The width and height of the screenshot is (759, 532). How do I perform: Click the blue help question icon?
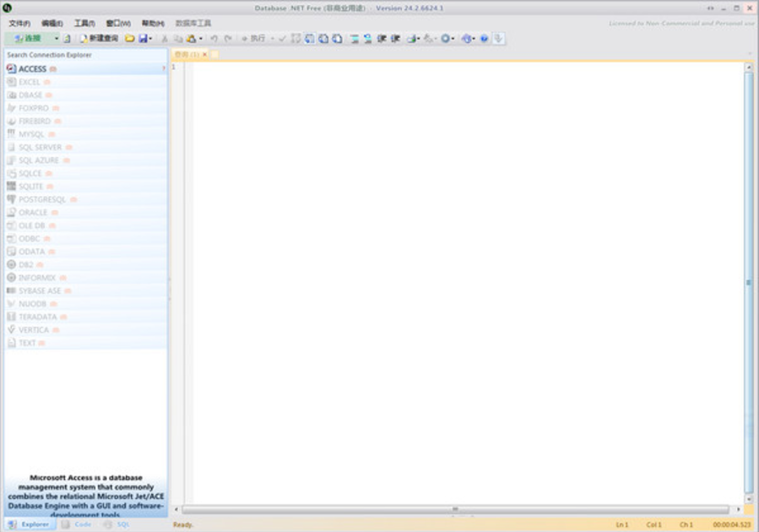[484, 38]
